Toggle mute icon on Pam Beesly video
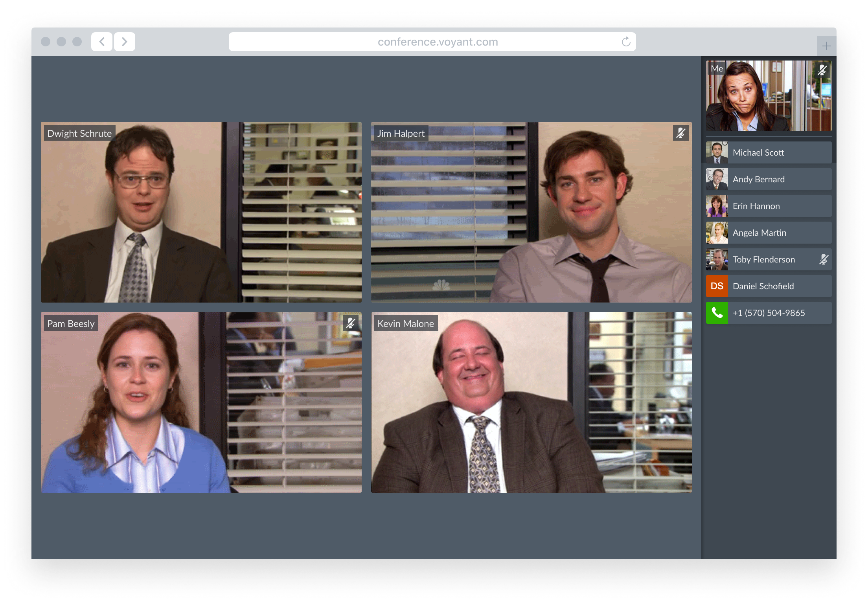 [350, 323]
